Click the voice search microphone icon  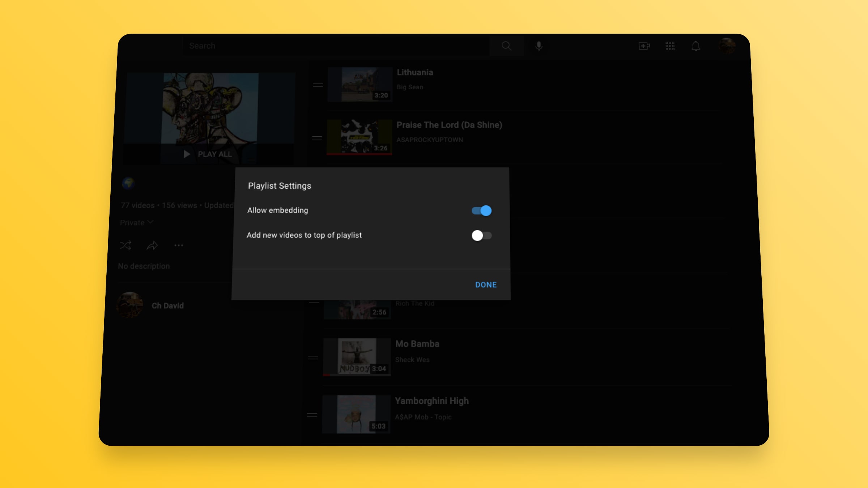coord(539,46)
